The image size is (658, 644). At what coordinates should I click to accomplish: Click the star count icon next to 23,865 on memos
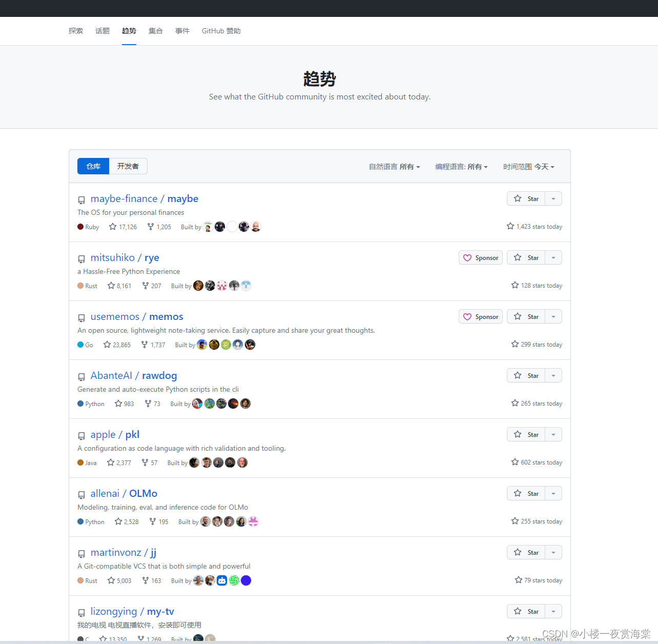pos(106,345)
